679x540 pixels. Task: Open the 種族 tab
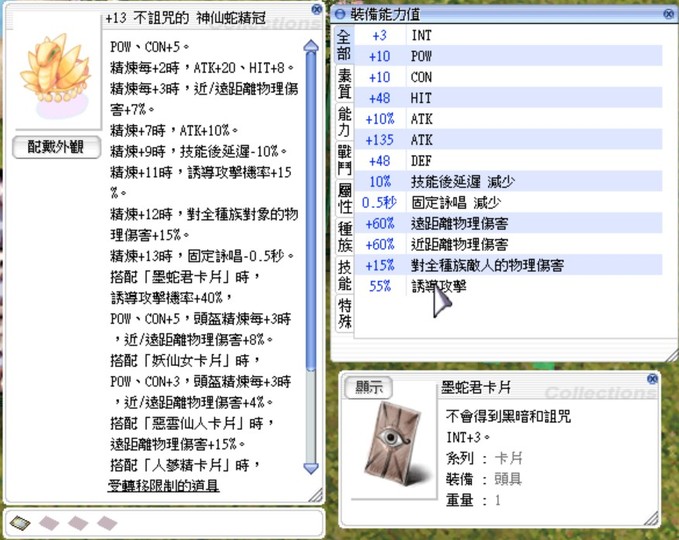344,236
